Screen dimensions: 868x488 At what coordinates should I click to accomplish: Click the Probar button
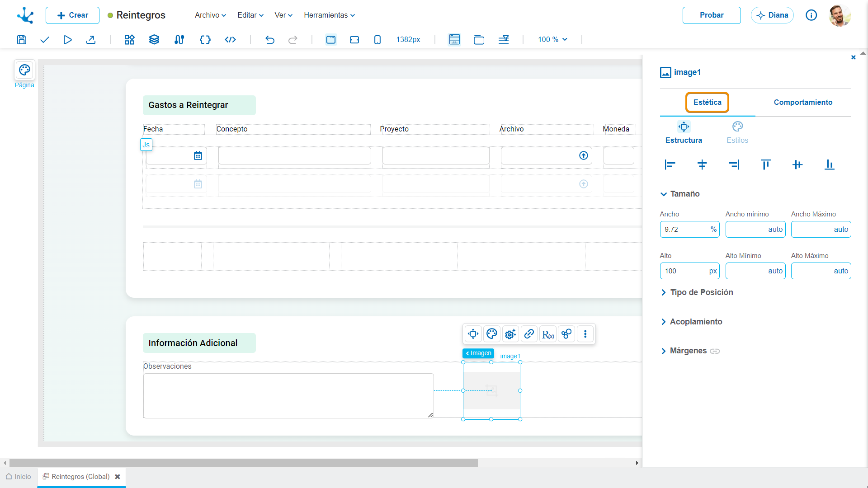712,15
